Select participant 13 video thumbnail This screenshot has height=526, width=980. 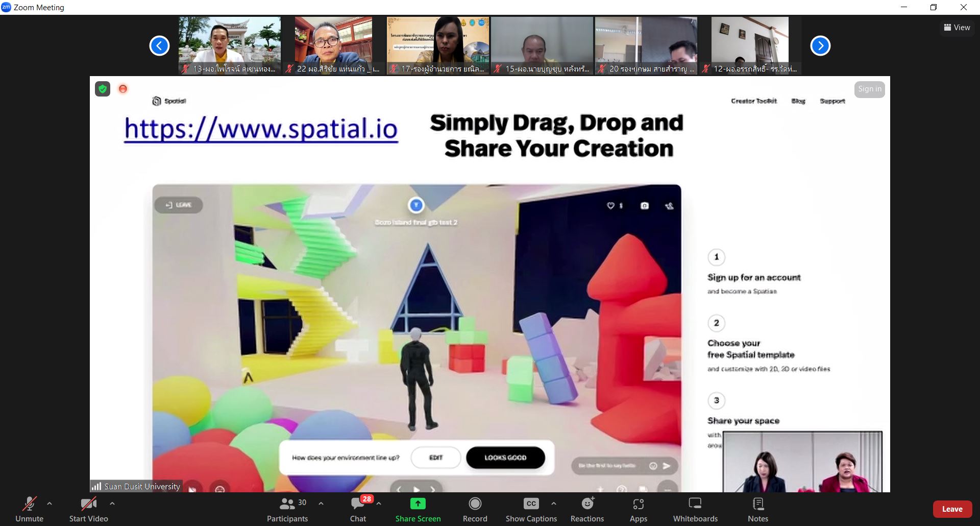click(230, 45)
